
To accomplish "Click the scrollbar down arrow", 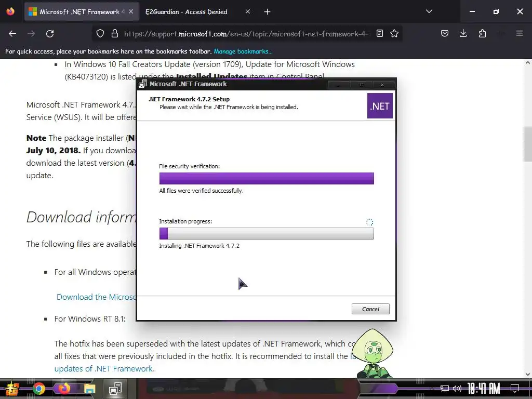I will click(527, 374).
